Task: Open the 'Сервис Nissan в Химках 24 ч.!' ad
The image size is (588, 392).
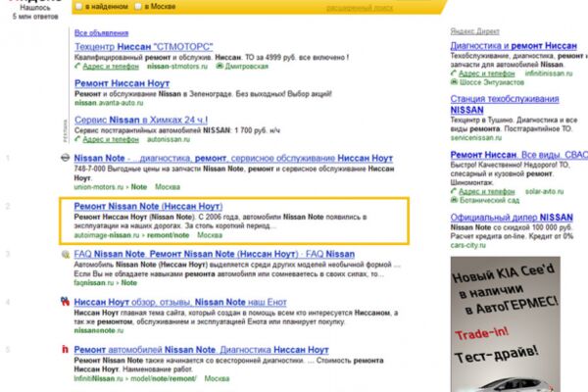Action: click(x=141, y=120)
